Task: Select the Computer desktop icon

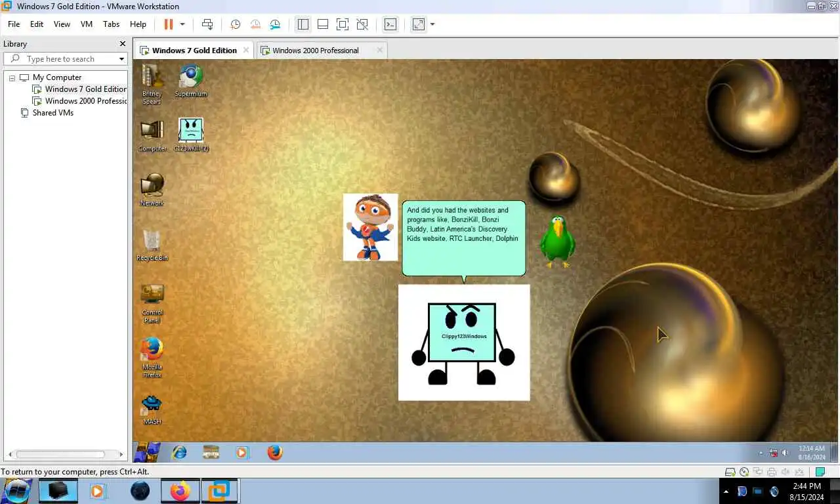Action: click(152, 136)
